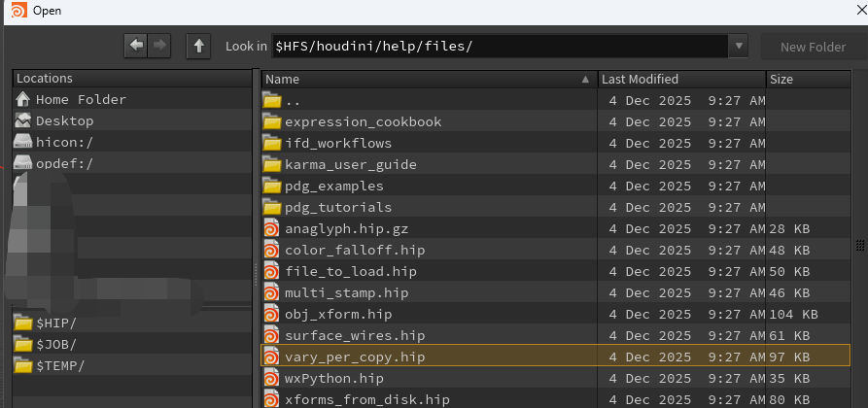Select the highlighted vary_per_copy.hip file
Viewport: 868px width, 408px height.
(x=555, y=357)
